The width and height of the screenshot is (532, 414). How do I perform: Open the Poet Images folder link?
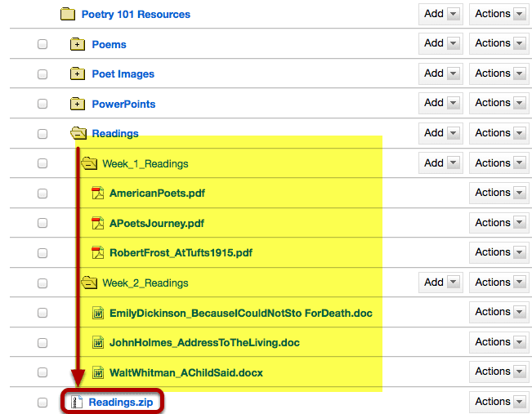coord(123,74)
